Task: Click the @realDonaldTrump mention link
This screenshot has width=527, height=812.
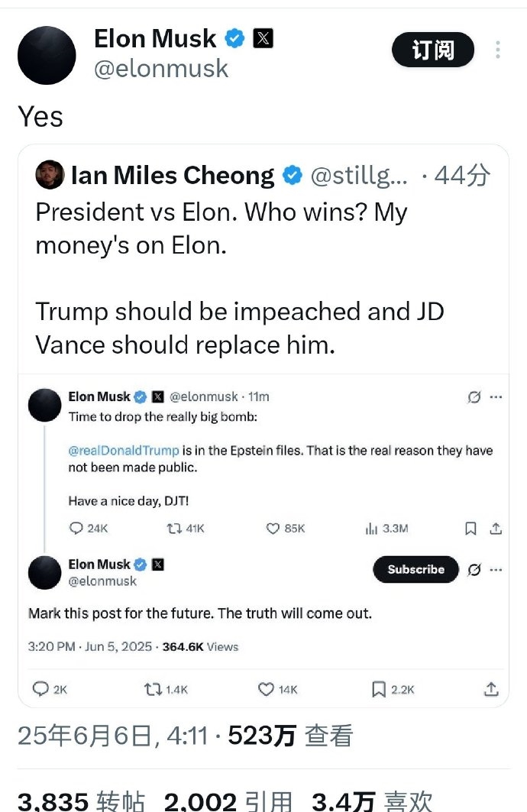Action: [124, 450]
